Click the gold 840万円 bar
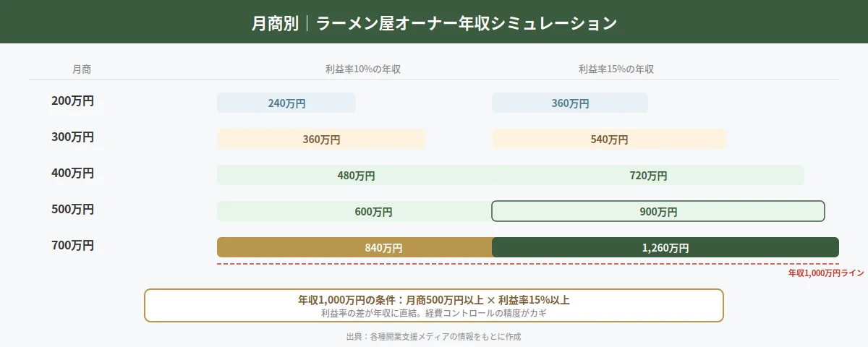This screenshot has height=347, width=868. click(355, 247)
